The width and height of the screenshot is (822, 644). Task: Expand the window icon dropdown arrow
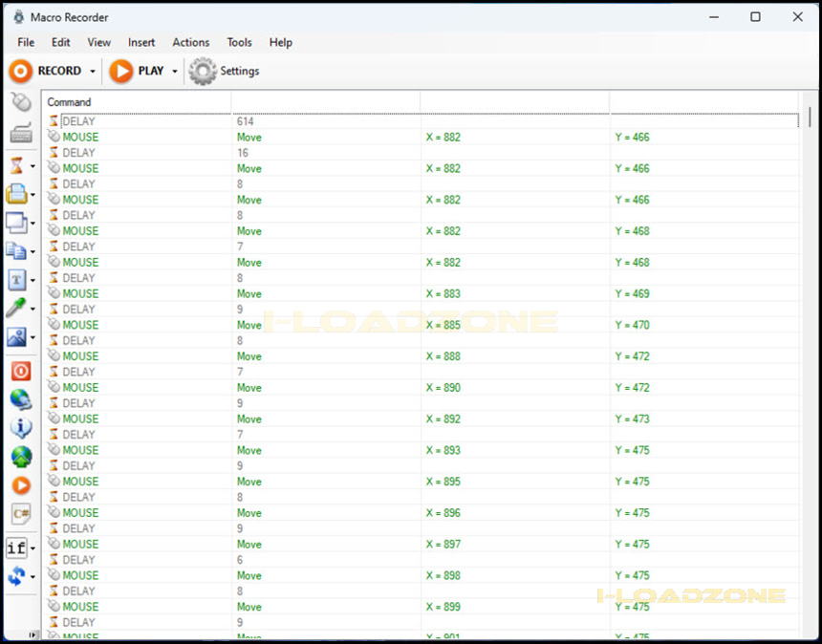coord(32,224)
